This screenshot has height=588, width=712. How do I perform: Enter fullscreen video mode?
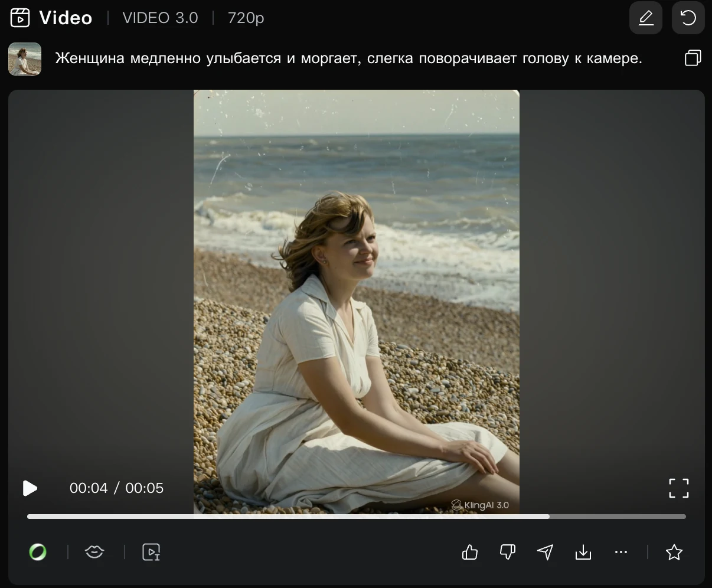click(x=679, y=488)
